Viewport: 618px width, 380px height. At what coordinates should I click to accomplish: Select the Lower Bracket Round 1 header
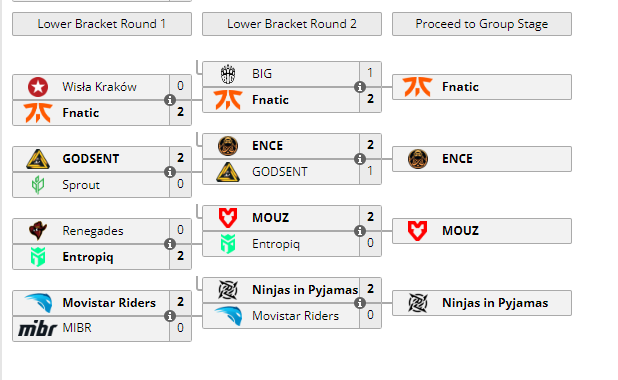(x=102, y=24)
